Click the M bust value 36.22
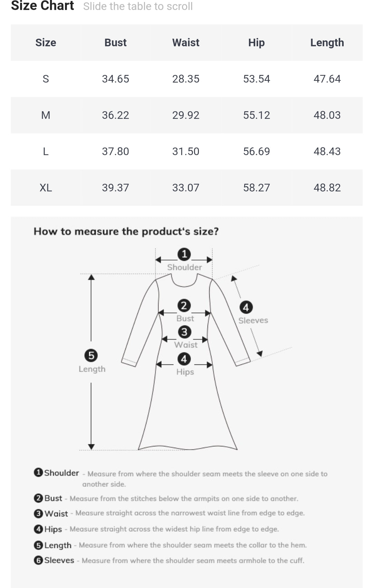The height and width of the screenshot is (588, 373). pyautogui.click(x=115, y=115)
